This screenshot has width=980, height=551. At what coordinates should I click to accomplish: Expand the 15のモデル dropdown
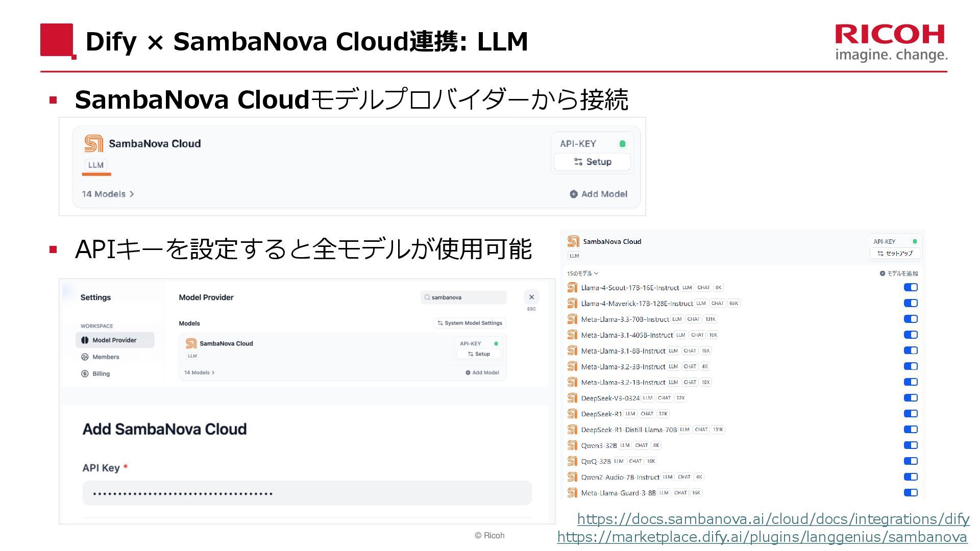pyautogui.click(x=582, y=273)
